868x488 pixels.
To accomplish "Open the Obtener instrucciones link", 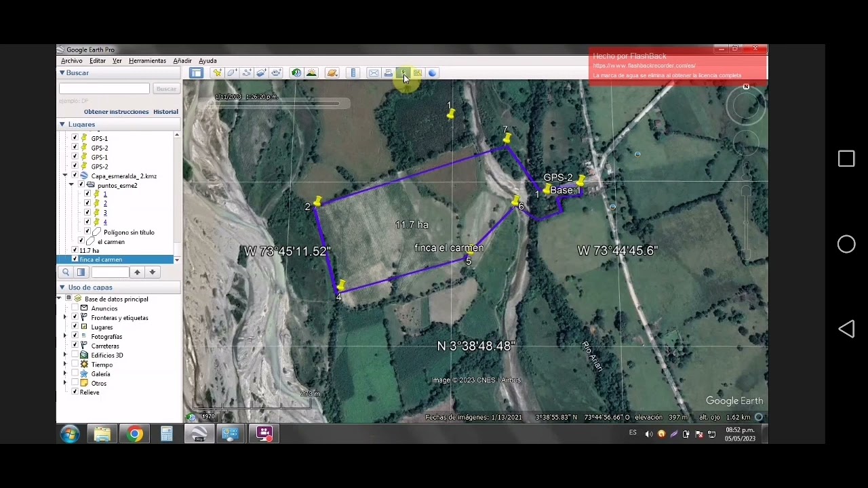I will coord(116,112).
